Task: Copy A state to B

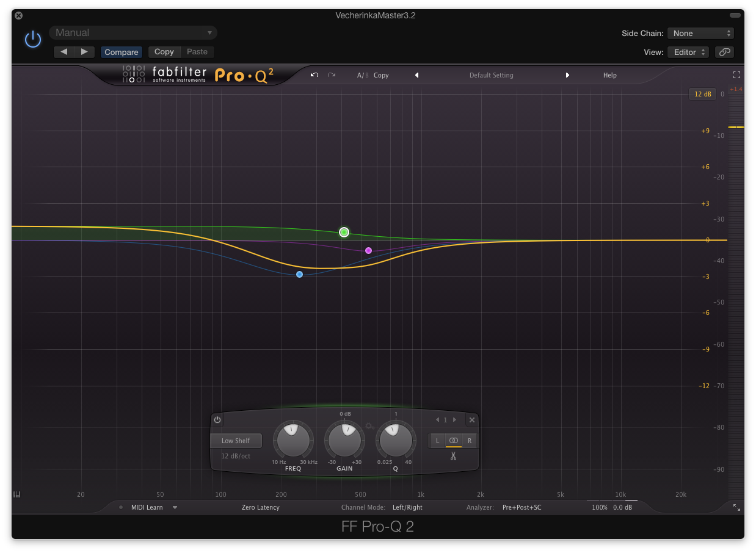Action: [381, 75]
